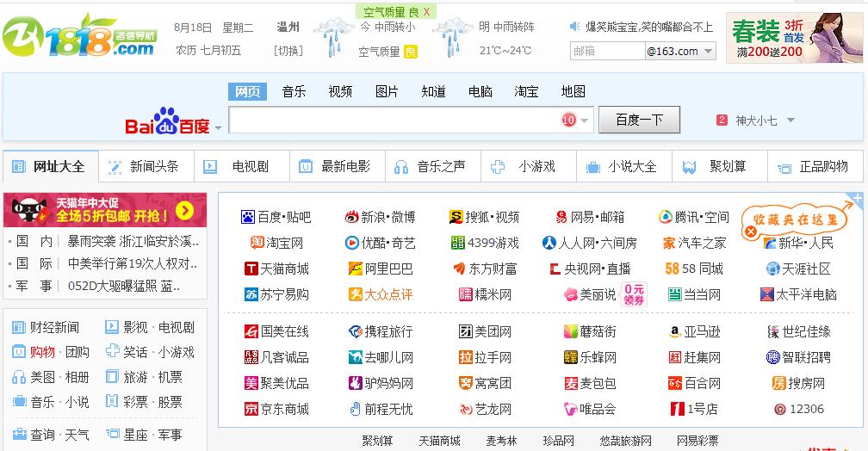Open the 大众点评 link

[388, 294]
